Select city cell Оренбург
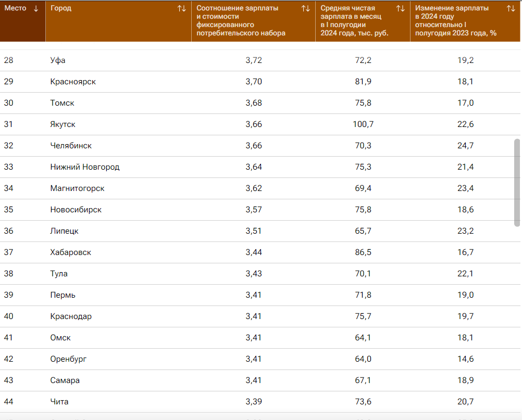The width and height of the screenshot is (522, 420). pyautogui.click(x=68, y=359)
